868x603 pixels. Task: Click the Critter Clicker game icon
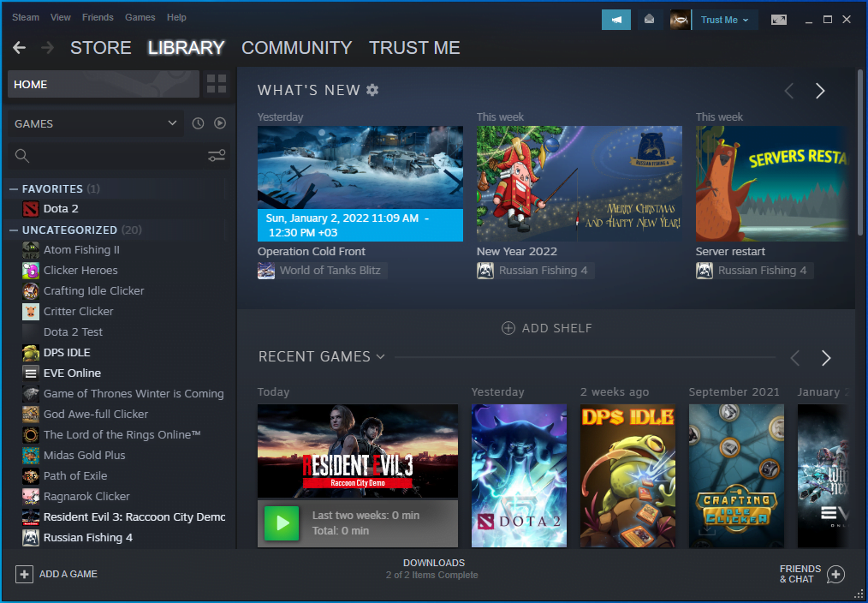pos(31,311)
